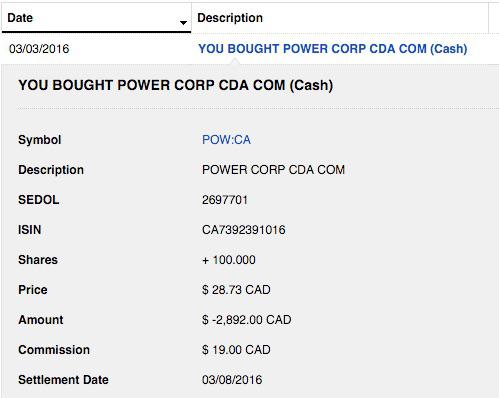Click the Symbol field label
499x398 pixels.
[40, 140]
